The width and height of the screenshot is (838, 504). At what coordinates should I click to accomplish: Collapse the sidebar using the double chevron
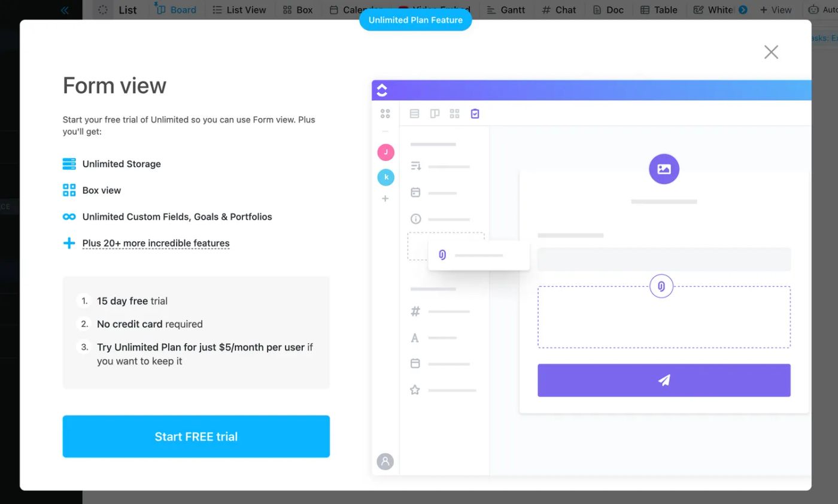coord(65,10)
